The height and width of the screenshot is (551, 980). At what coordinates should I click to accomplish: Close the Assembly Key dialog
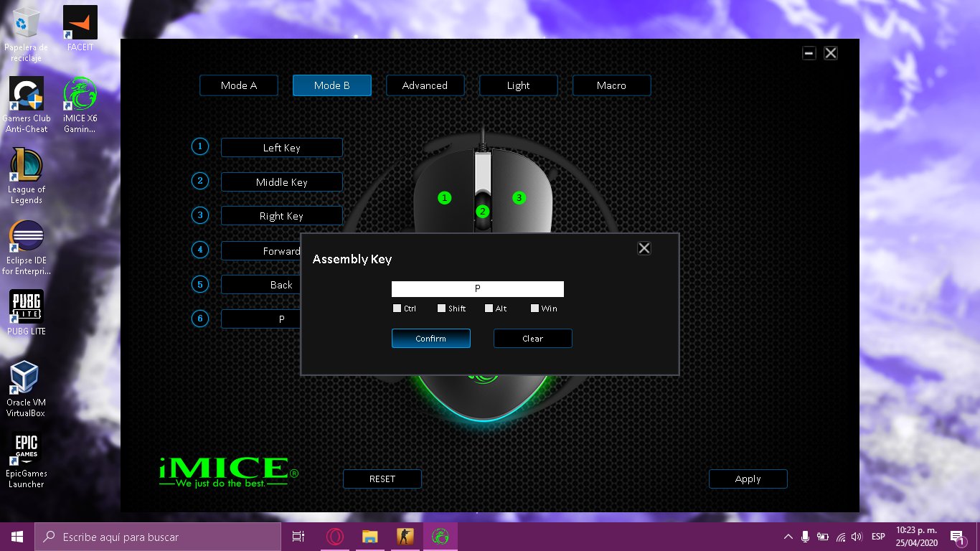644,248
